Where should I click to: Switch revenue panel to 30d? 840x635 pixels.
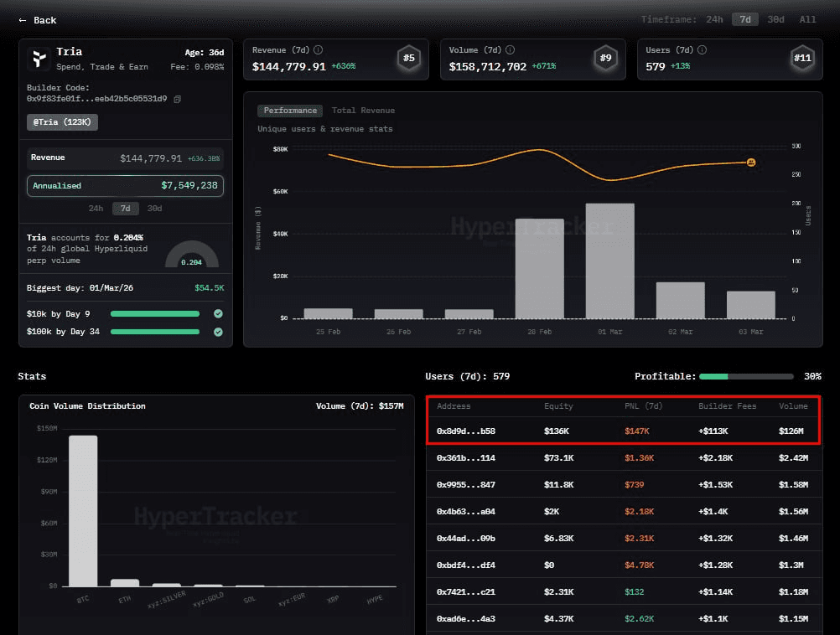154,209
